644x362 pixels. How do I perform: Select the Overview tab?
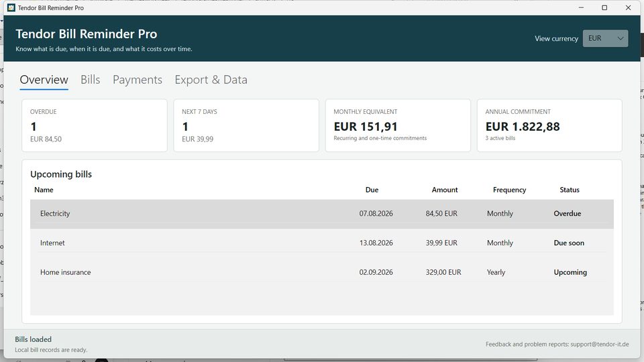44,80
